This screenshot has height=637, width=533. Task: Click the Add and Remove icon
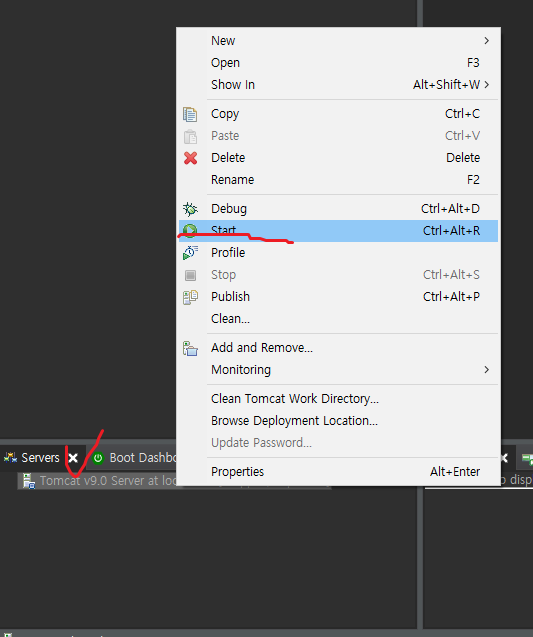click(190, 348)
